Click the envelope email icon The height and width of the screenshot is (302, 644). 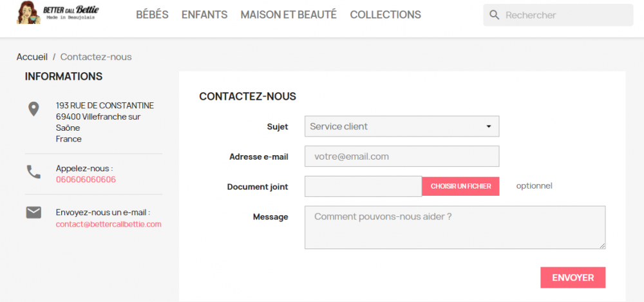(33, 212)
